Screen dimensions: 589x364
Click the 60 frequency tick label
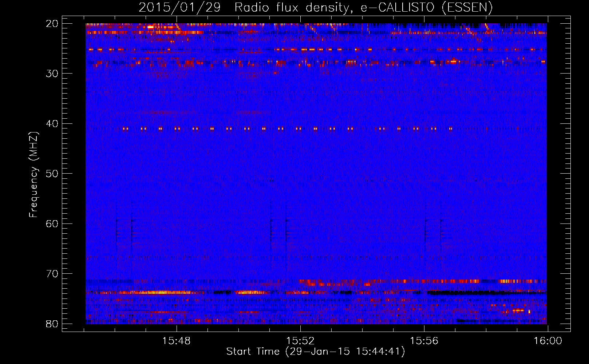(x=52, y=223)
